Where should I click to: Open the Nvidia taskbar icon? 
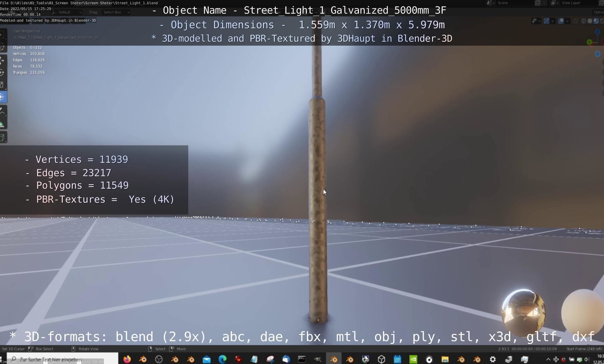click(413, 359)
